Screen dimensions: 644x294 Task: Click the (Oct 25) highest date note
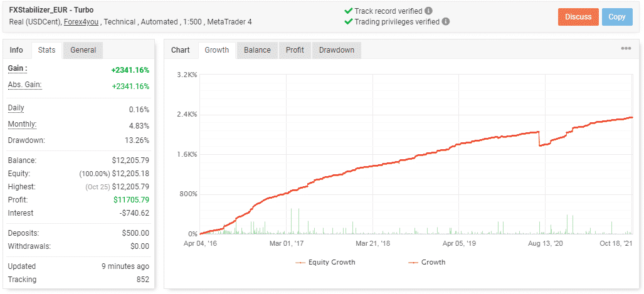coord(97,187)
